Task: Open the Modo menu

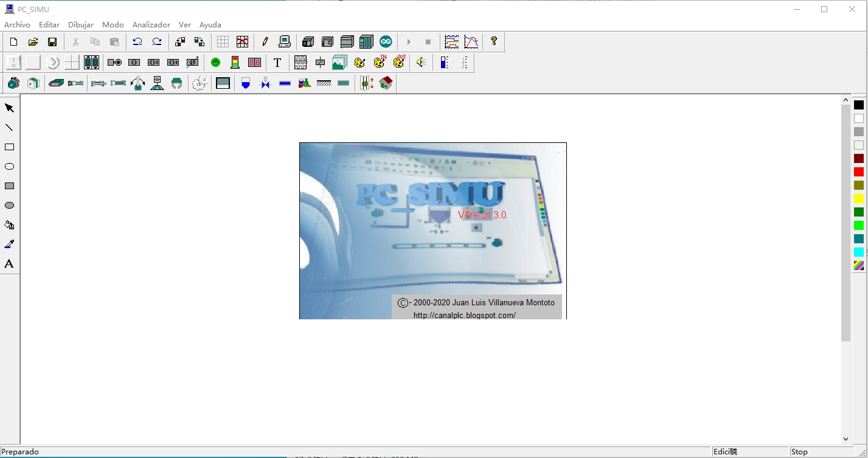Action: 113,25
